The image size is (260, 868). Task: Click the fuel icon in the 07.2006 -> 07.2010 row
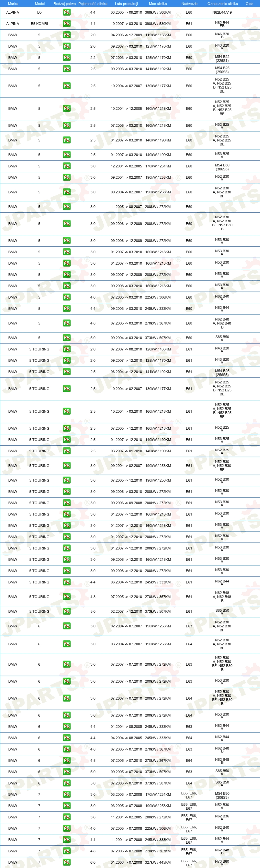tap(67, 783)
